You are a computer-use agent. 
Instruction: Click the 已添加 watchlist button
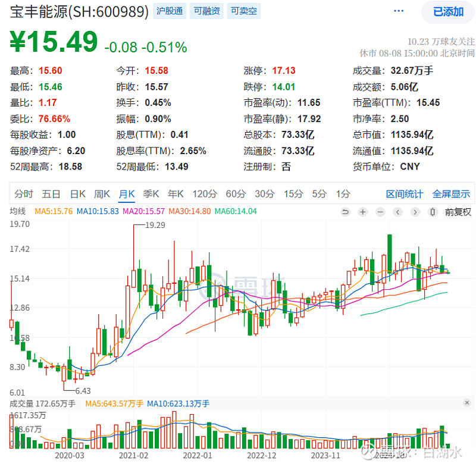pyautogui.click(x=448, y=12)
